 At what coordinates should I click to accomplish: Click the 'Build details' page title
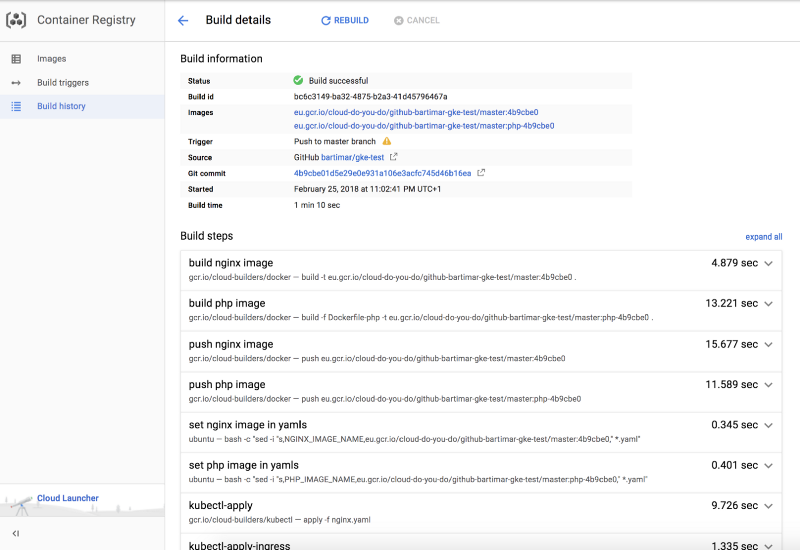click(238, 20)
